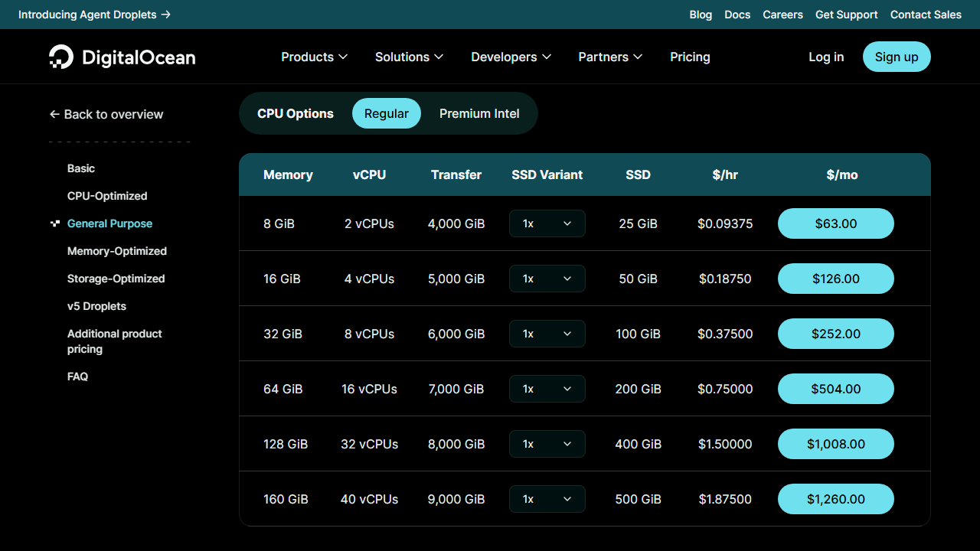Expand the Solutions menu
The image size is (980, 551).
pos(409,57)
